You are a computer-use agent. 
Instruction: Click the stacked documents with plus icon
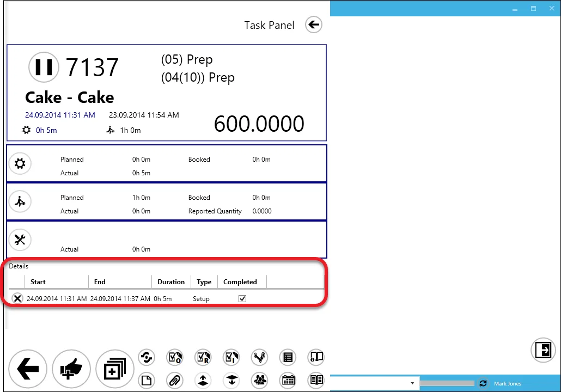click(x=114, y=369)
